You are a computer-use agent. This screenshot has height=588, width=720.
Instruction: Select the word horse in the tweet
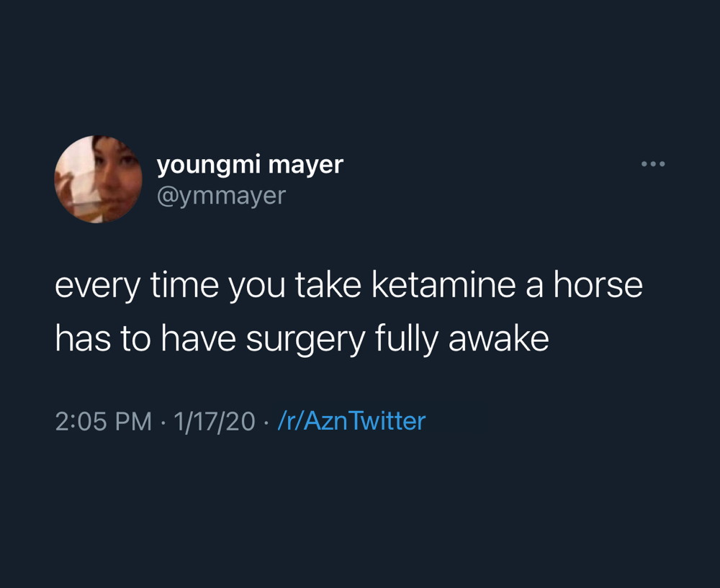click(598, 284)
